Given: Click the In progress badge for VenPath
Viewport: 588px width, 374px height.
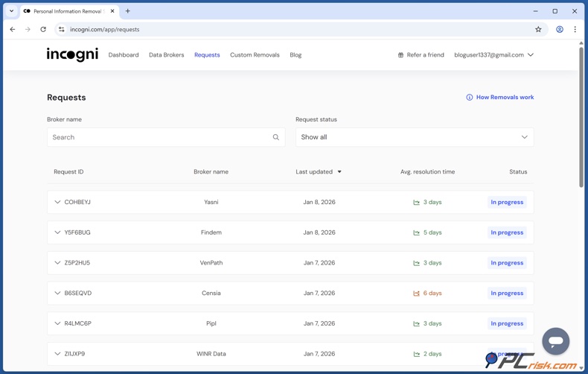Looking at the screenshot, I should click(x=507, y=263).
